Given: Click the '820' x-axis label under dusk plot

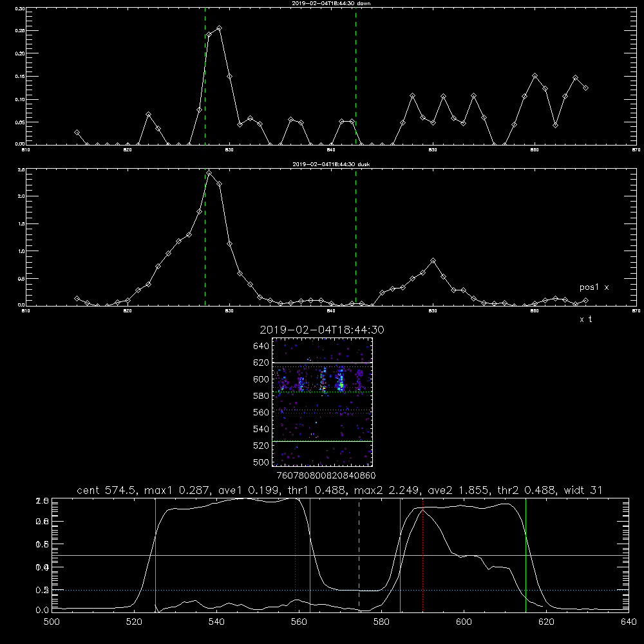Looking at the screenshot, I should (x=128, y=311).
